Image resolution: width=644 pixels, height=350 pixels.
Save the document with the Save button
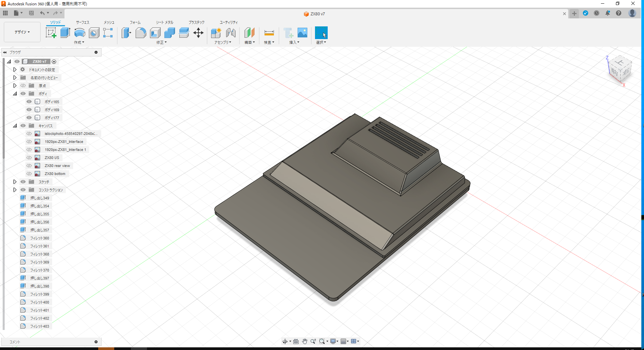coord(31,13)
